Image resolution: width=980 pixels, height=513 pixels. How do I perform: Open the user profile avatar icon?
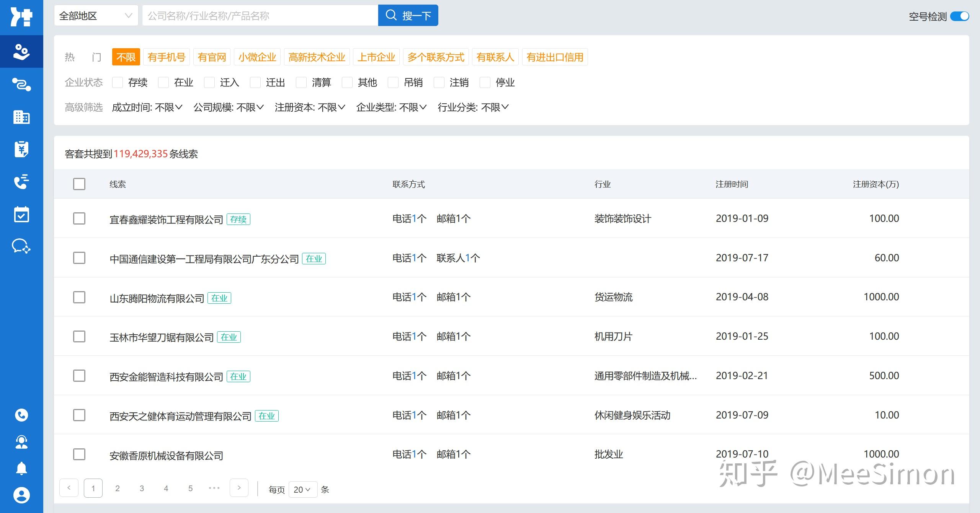(21, 495)
